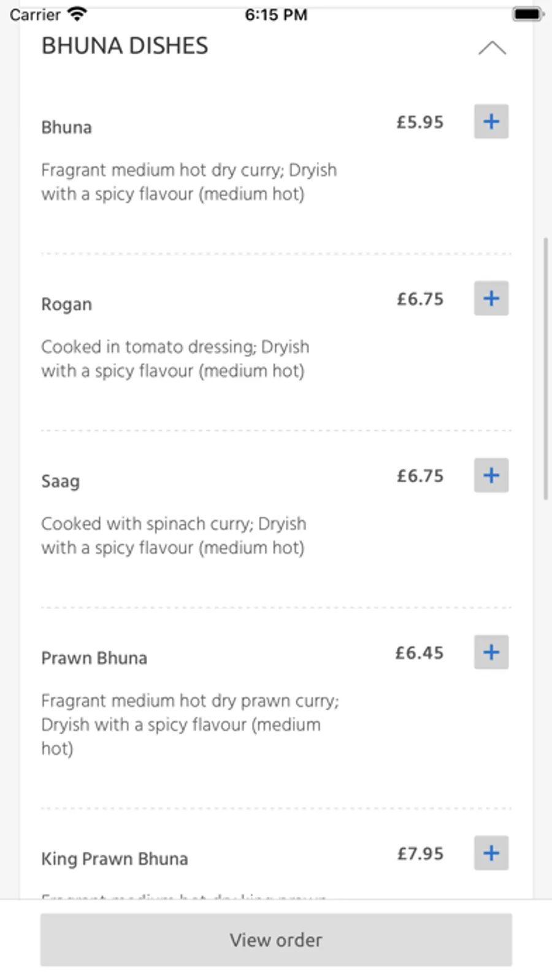
Task: Tap the Saag dish title
Action: (60, 481)
